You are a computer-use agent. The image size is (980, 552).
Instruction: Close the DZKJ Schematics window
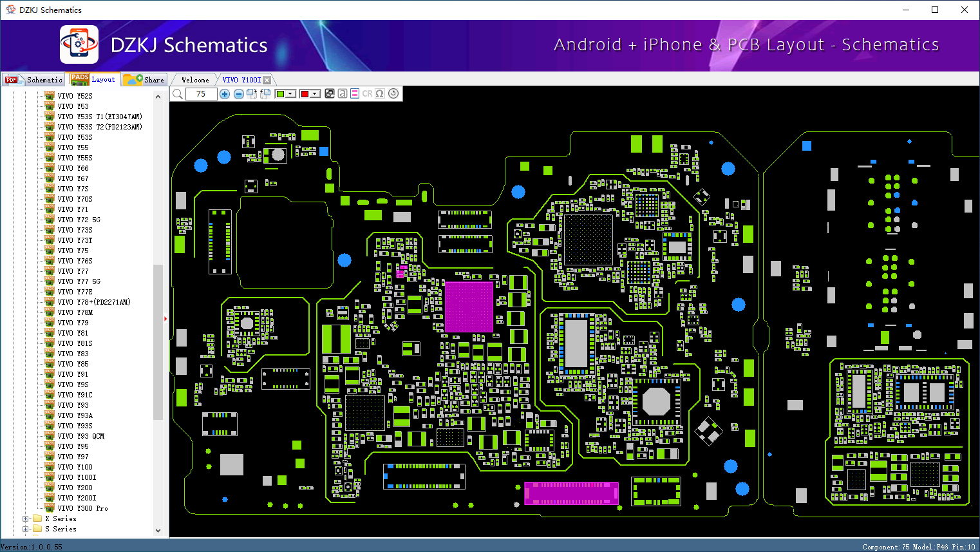(965, 10)
